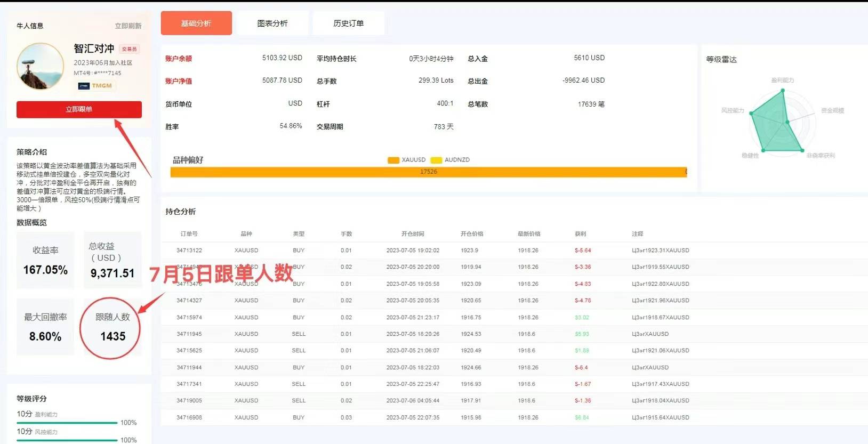Click the yellow AUDNZD legend swatch

coord(436,160)
